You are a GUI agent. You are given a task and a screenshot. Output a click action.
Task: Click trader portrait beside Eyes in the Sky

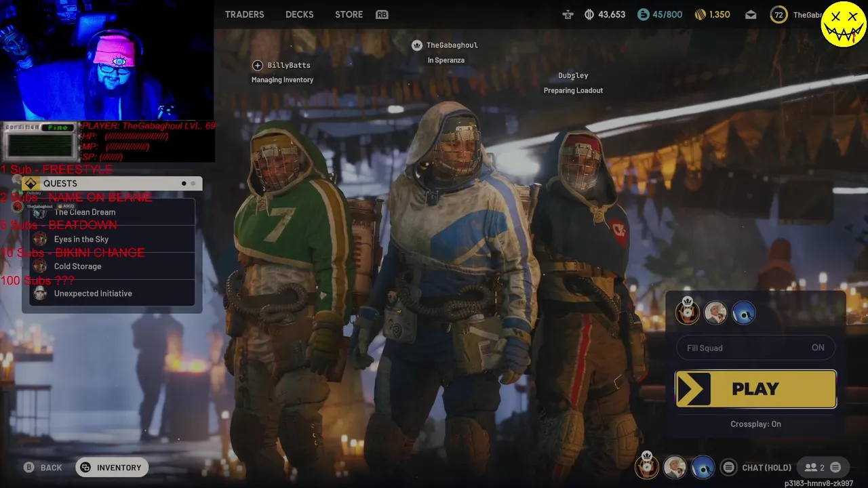point(40,239)
